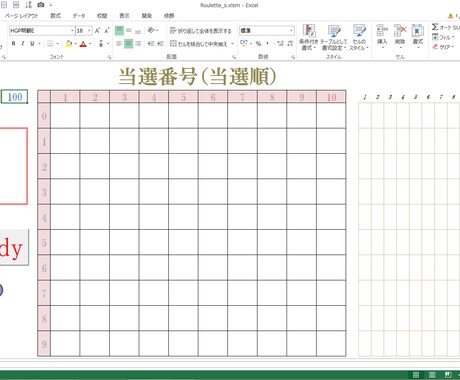
Task: Open the 数式 ribbon tab
Action: 56,16
